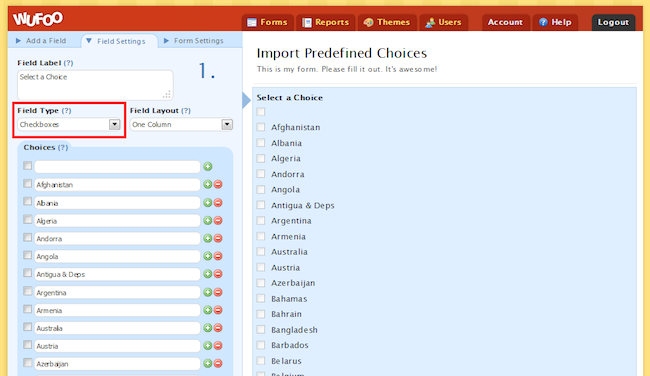Tick the Belarus checkbox in form preview

tap(261, 361)
